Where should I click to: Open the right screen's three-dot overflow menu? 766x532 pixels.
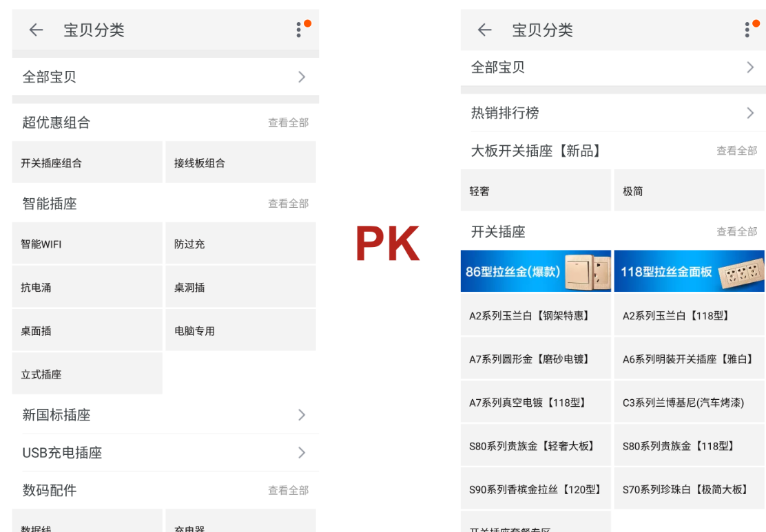pos(748,30)
